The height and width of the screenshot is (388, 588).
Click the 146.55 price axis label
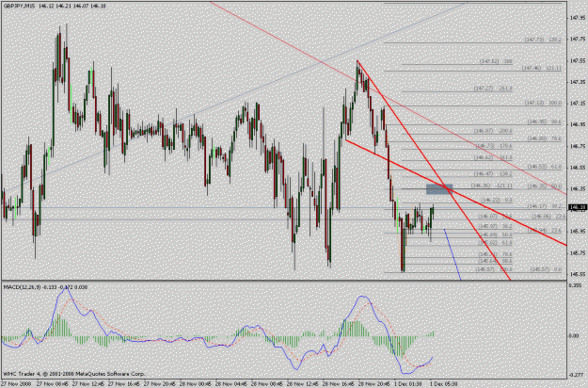pos(578,168)
